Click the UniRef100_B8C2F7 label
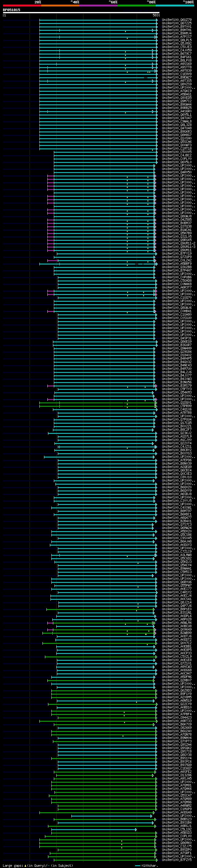This screenshot has width=197, height=868. click(x=176, y=430)
